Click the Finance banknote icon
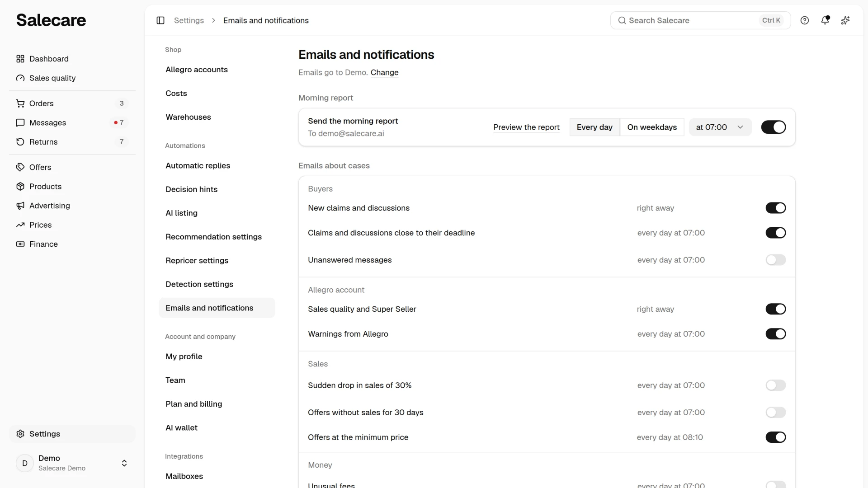 20,244
